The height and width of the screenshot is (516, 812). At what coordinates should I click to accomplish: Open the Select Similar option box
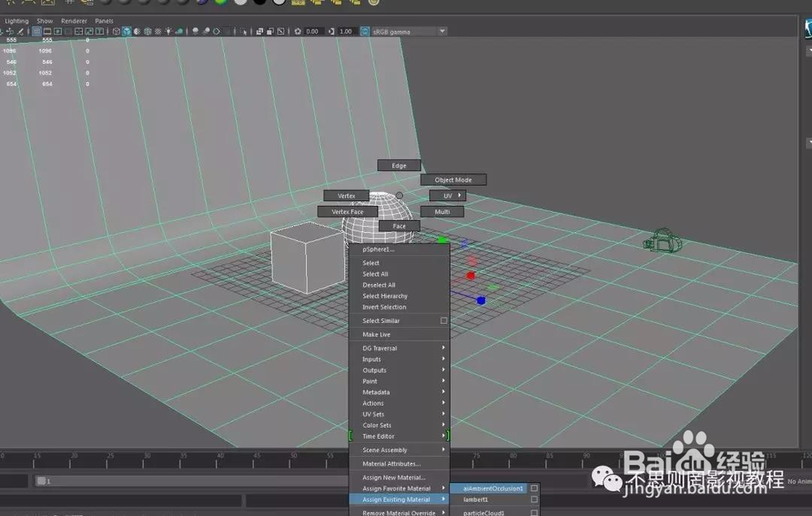click(x=444, y=320)
